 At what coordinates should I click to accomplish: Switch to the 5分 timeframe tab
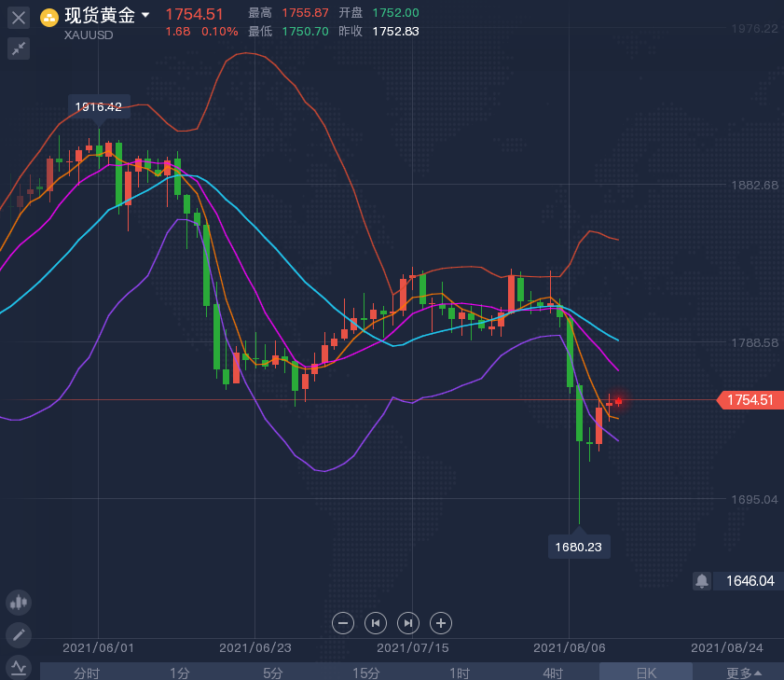click(273, 673)
